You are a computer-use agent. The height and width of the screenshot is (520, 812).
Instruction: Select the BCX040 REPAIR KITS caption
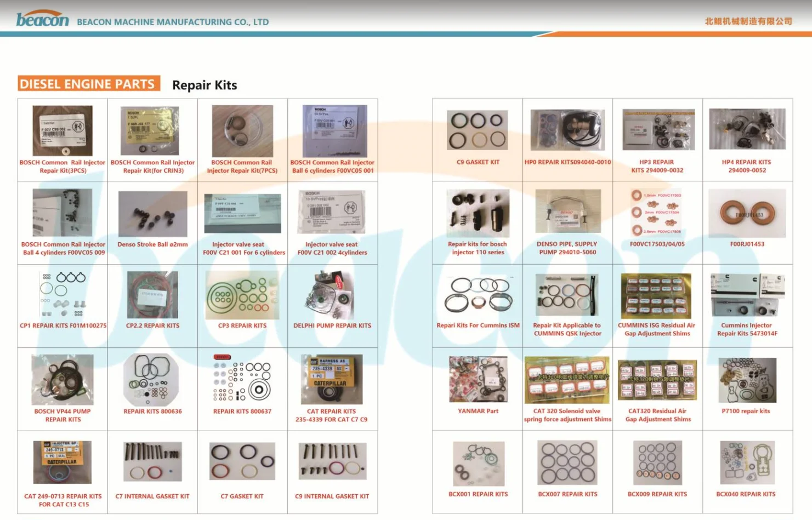[746, 494]
